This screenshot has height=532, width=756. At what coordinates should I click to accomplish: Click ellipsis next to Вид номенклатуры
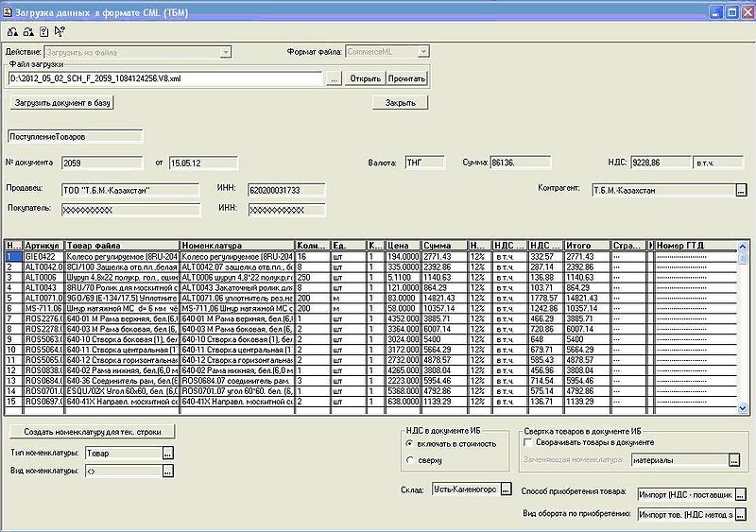(x=168, y=471)
